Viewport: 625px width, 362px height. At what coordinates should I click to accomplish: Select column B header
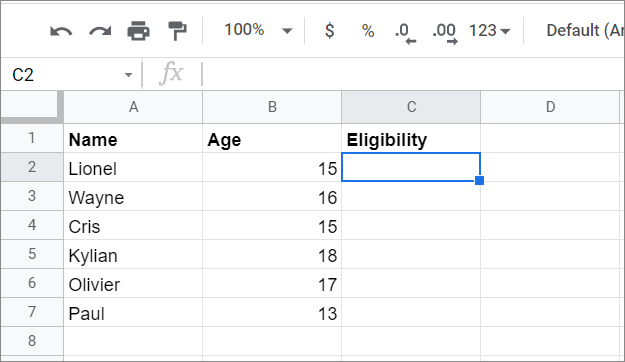click(x=272, y=107)
